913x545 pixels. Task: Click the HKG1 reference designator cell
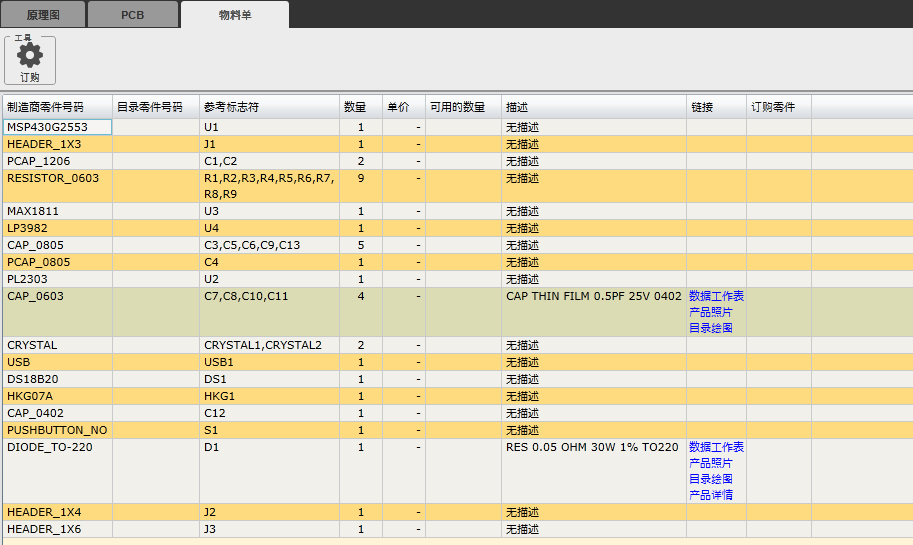[270, 396]
